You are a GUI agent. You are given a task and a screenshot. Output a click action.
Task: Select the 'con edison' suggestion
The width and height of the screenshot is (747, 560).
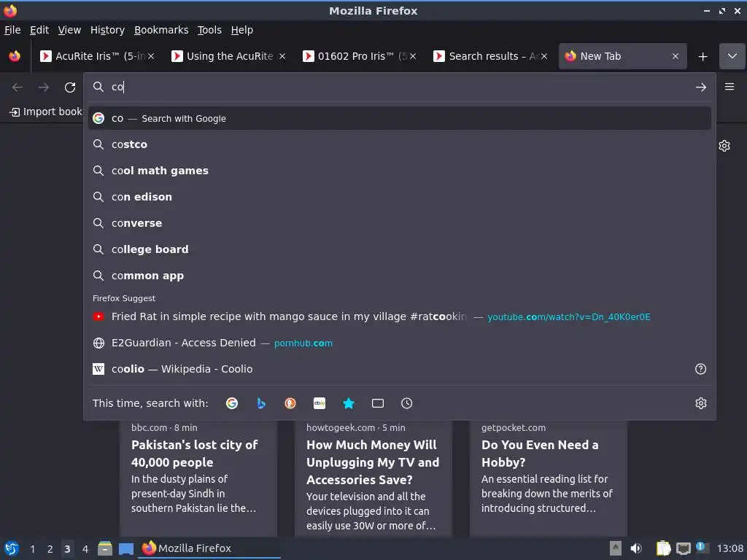pos(400,197)
